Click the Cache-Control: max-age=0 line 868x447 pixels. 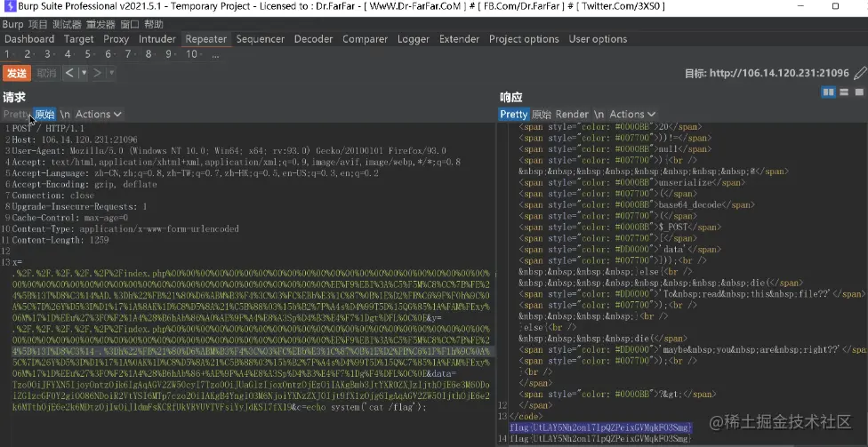coord(70,218)
